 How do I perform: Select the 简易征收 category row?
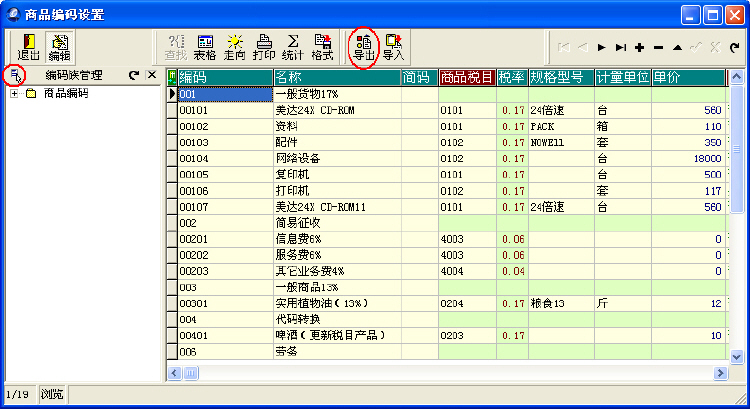click(x=337, y=223)
